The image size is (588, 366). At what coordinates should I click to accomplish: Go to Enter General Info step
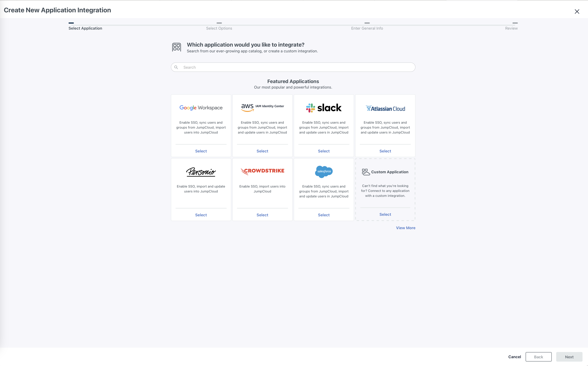click(367, 28)
